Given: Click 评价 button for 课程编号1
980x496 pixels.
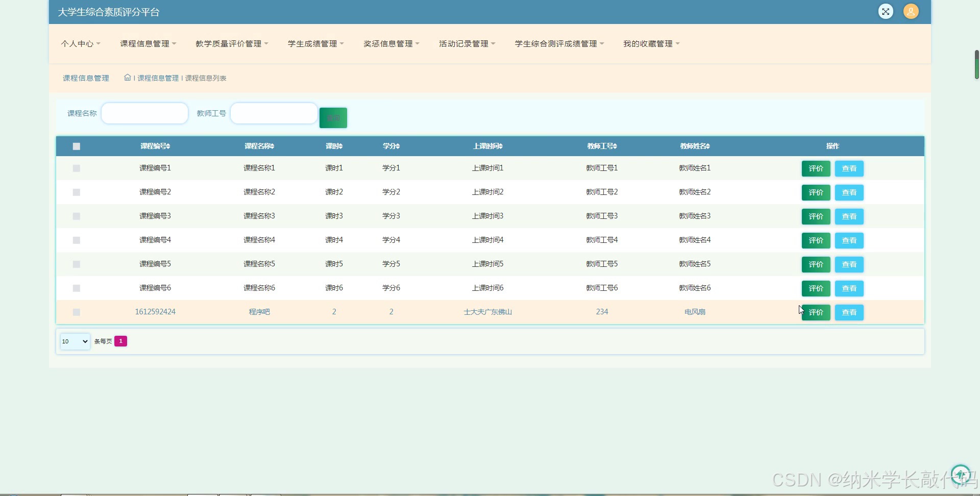Looking at the screenshot, I should click(816, 168).
